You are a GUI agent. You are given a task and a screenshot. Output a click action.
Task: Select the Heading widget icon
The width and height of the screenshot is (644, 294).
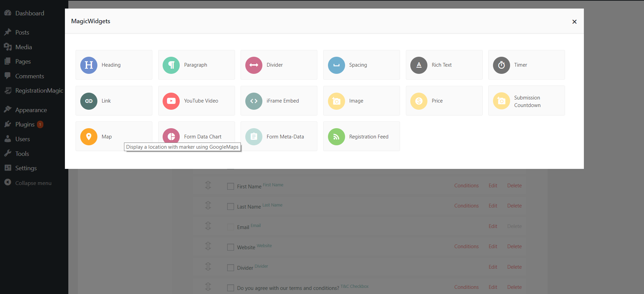89,65
